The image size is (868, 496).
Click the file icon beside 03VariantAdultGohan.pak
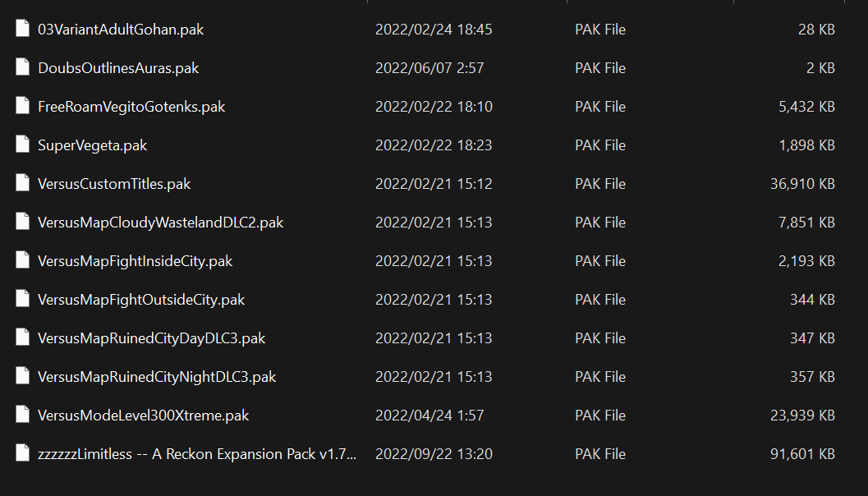(x=22, y=29)
